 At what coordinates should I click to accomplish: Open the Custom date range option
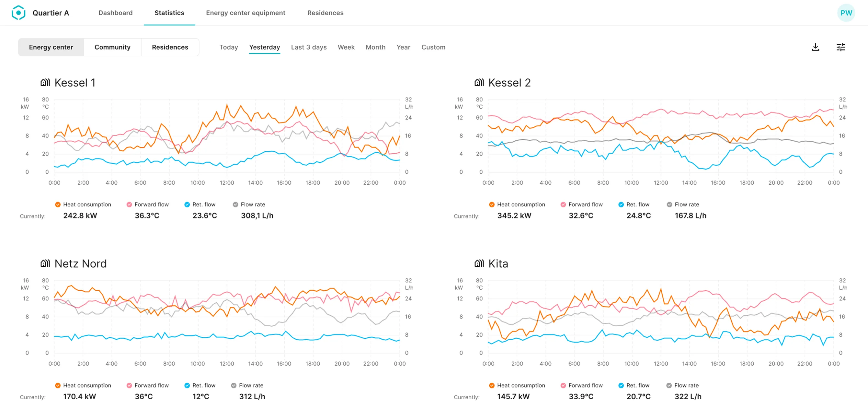(x=433, y=47)
